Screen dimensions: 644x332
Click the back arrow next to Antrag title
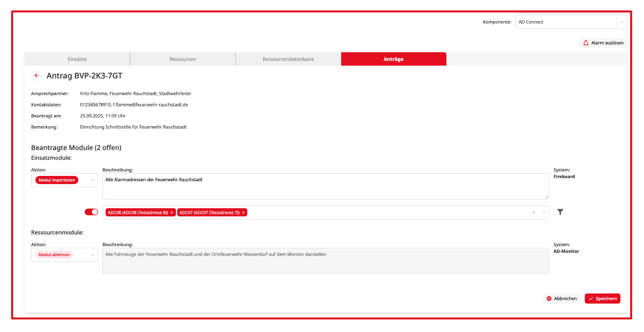click(37, 76)
